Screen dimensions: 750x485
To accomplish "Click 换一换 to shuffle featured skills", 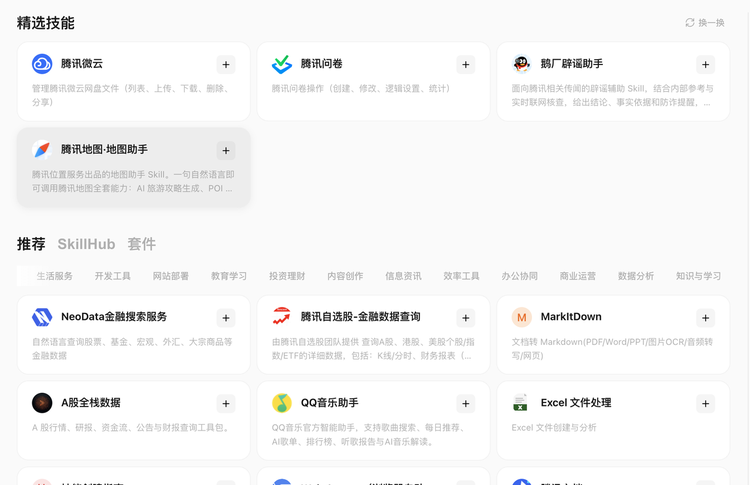I will point(711,22).
